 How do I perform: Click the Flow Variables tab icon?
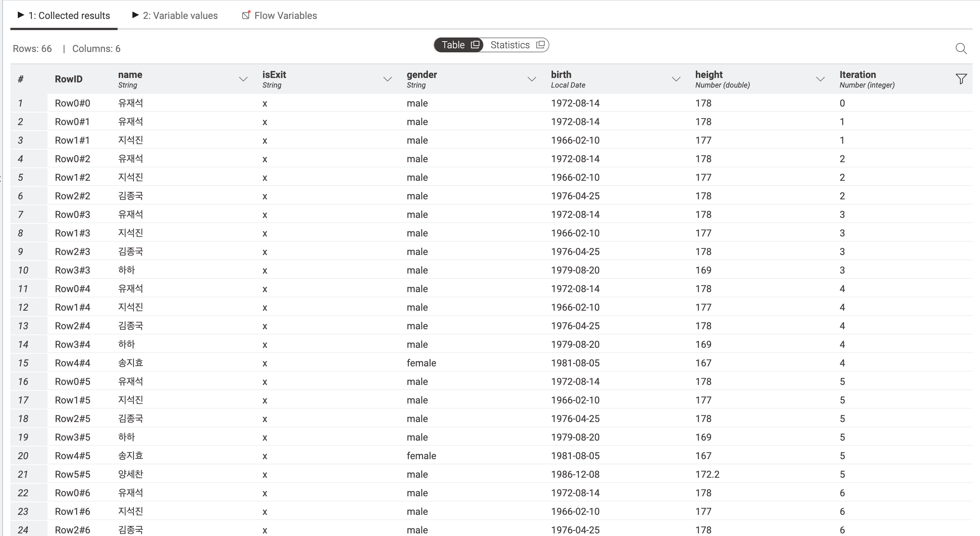tap(246, 15)
